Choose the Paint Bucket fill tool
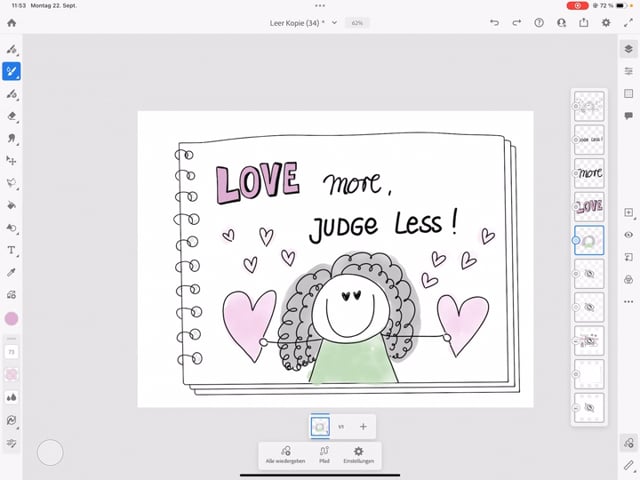 click(12, 205)
